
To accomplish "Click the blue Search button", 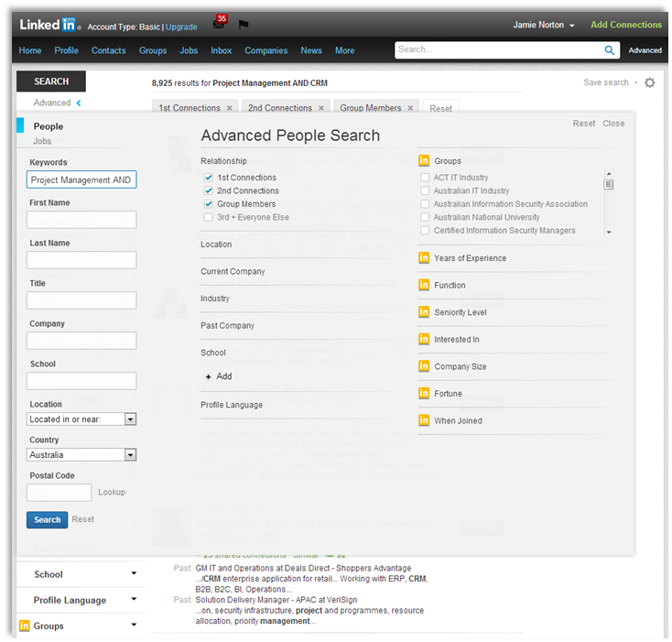I will (x=47, y=519).
